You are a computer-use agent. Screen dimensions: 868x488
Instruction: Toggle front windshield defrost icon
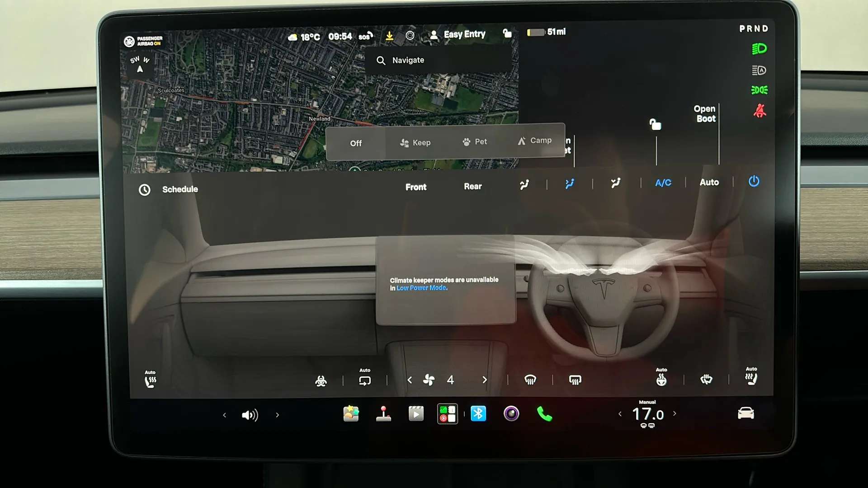point(530,380)
